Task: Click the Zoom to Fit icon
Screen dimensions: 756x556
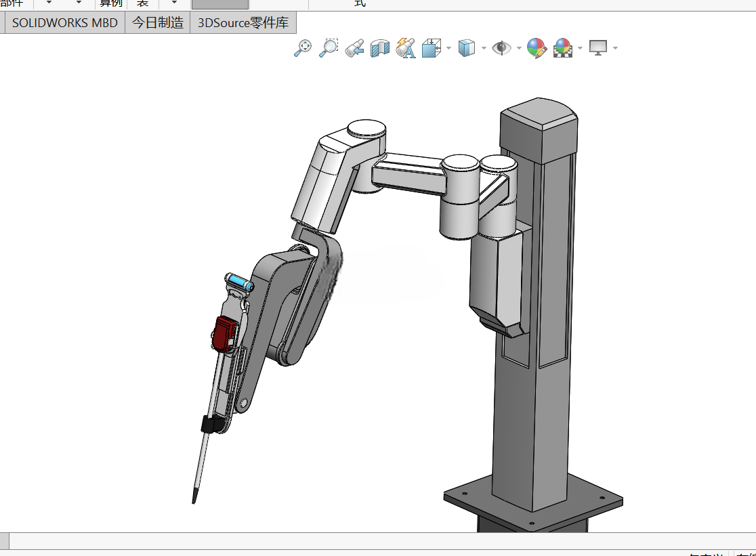Action: coord(303,48)
